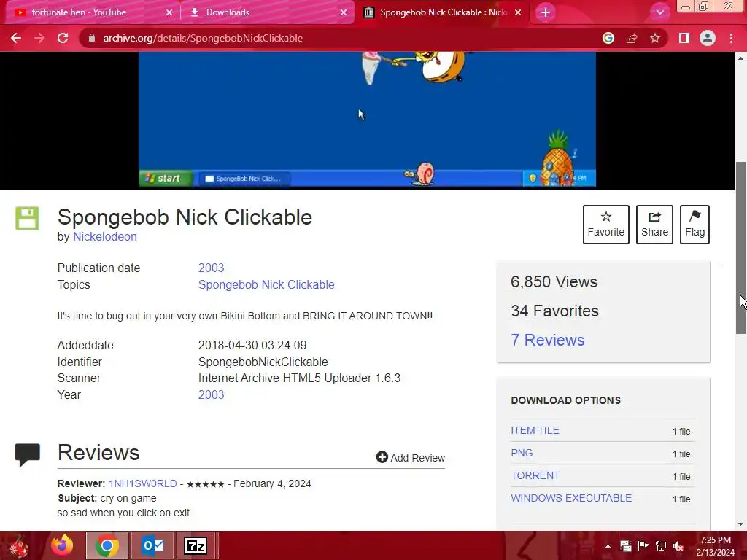Click the pineapple house in the screenshot
Screen dimensions: 747x560
coord(557,160)
